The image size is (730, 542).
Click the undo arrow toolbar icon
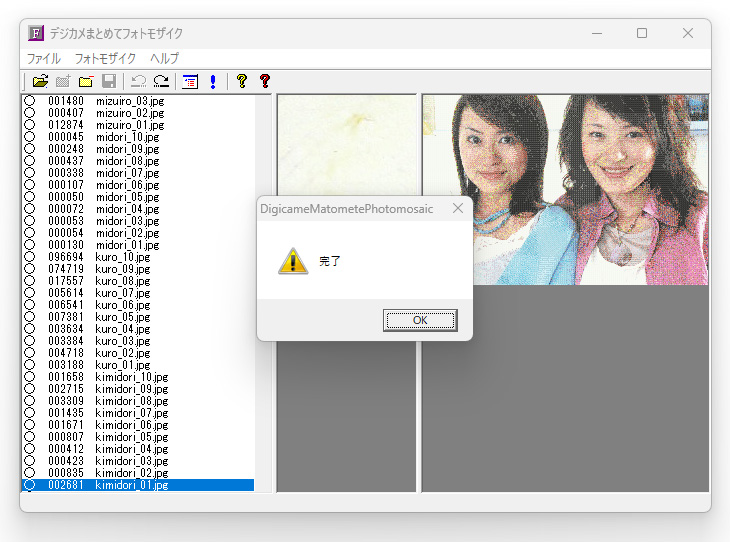tap(138, 81)
